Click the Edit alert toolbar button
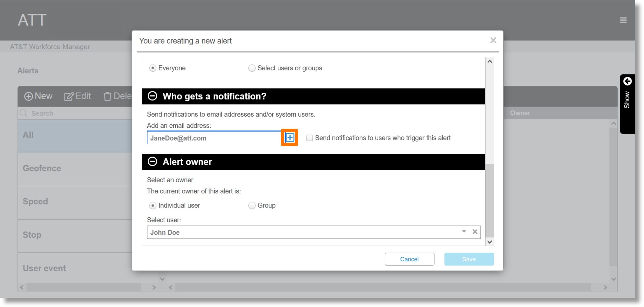The width and height of the screenshot is (644, 307). click(x=77, y=96)
